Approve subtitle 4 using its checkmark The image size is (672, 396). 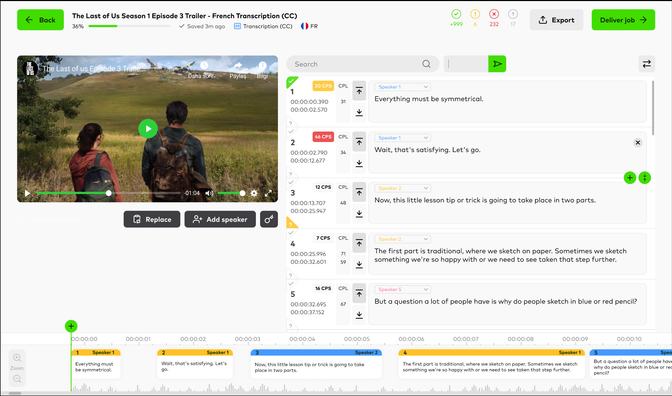[291, 233]
